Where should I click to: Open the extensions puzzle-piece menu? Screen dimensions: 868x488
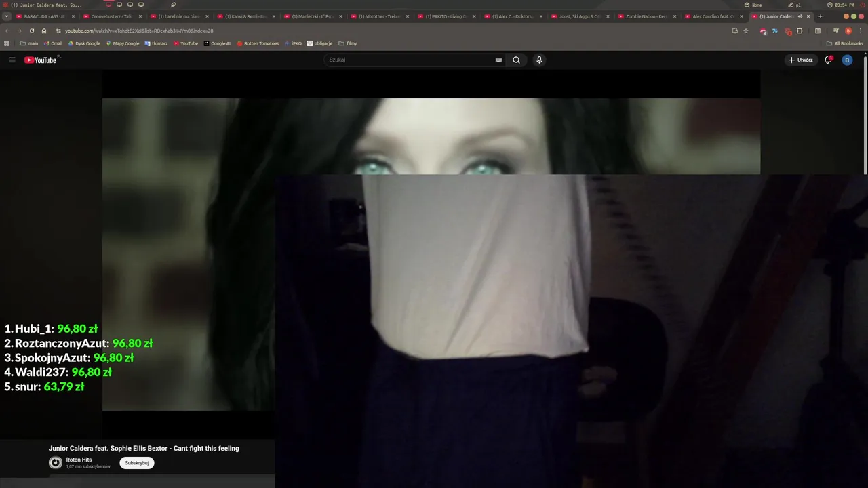(x=800, y=30)
